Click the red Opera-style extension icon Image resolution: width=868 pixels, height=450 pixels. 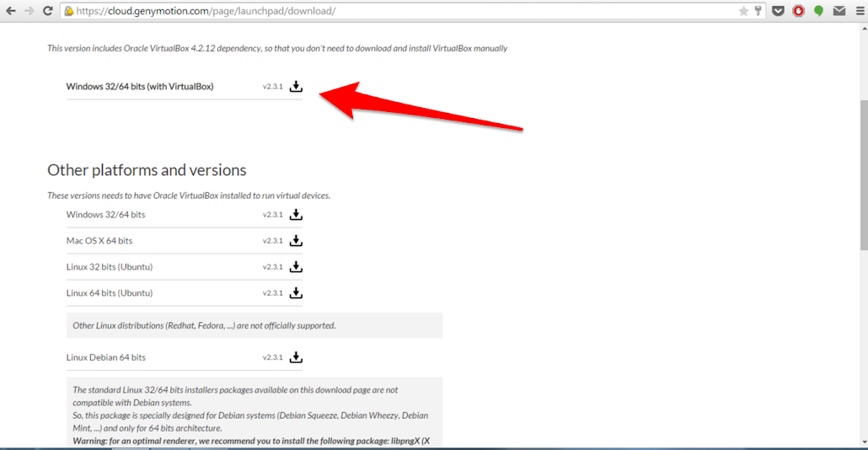[x=798, y=10]
